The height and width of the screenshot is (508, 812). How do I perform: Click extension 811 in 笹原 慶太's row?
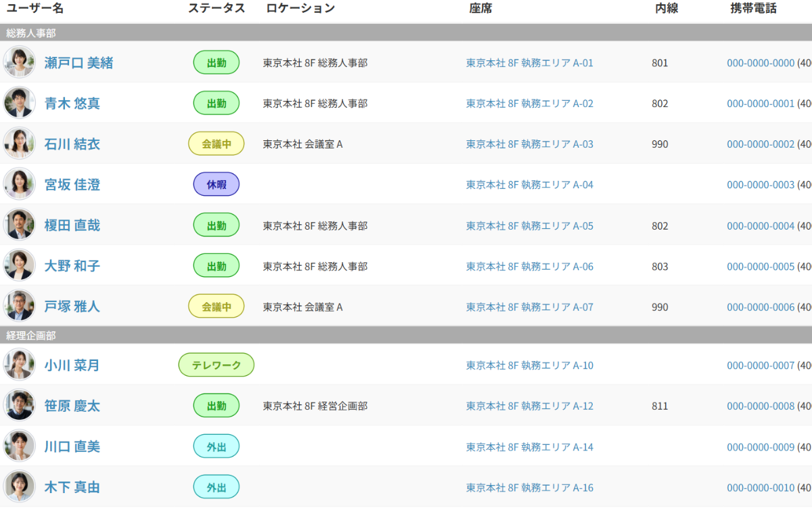(660, 406)
